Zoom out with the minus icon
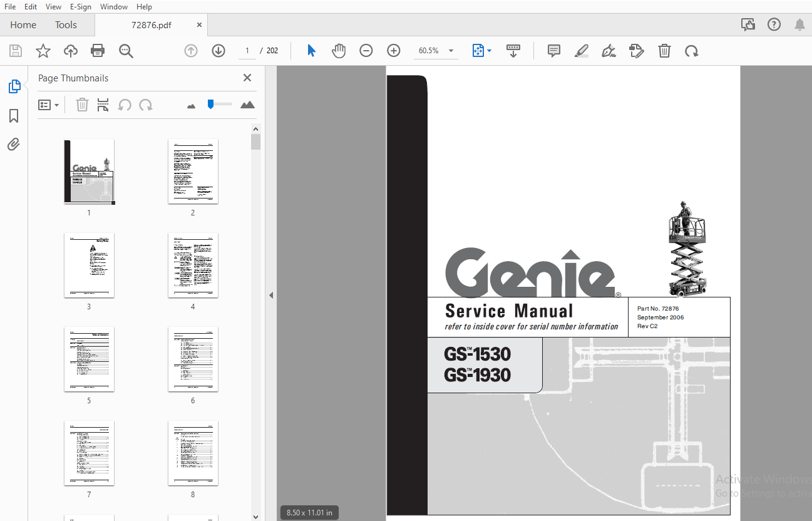812x521 pixels. click(x=366, y=51)
